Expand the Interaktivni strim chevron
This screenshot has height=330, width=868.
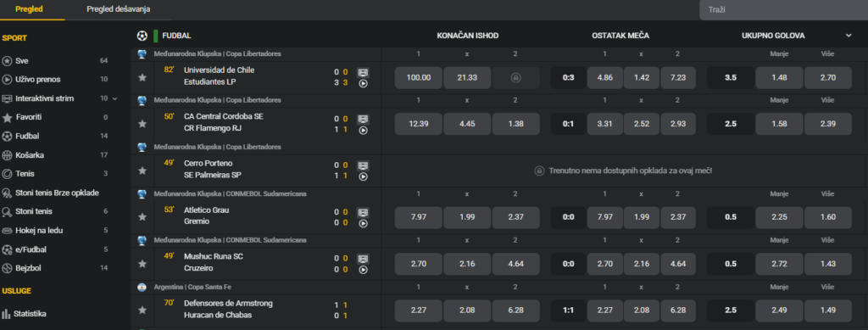(115, 98)
